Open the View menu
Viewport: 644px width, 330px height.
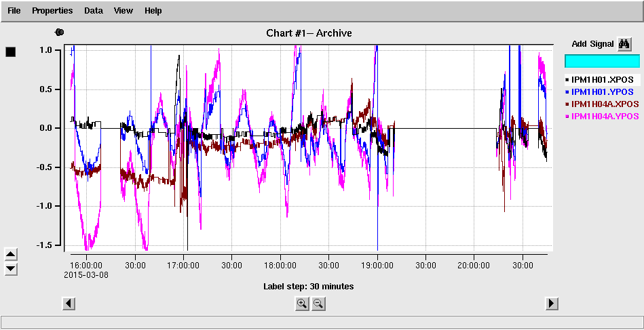click(124, 11)
